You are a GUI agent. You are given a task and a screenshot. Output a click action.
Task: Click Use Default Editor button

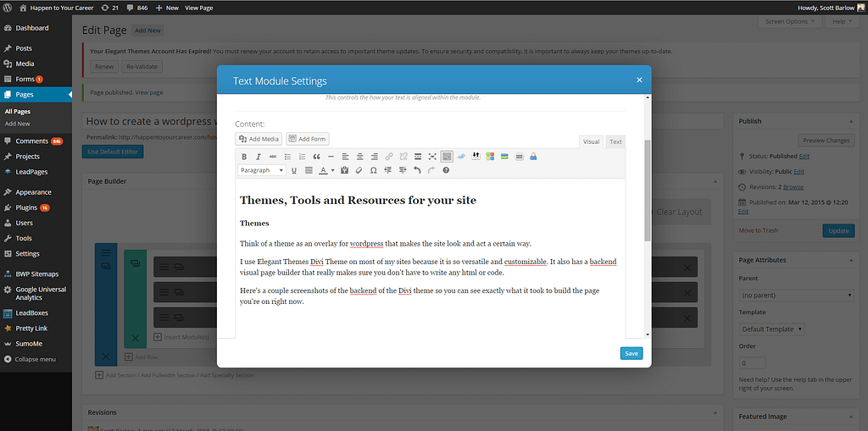click(x=113, y=152)
